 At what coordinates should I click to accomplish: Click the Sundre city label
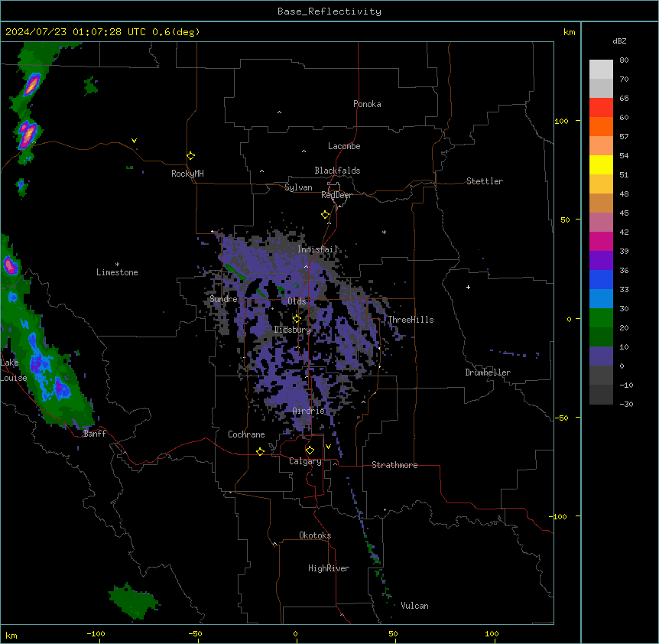click(x=223, y=299)
